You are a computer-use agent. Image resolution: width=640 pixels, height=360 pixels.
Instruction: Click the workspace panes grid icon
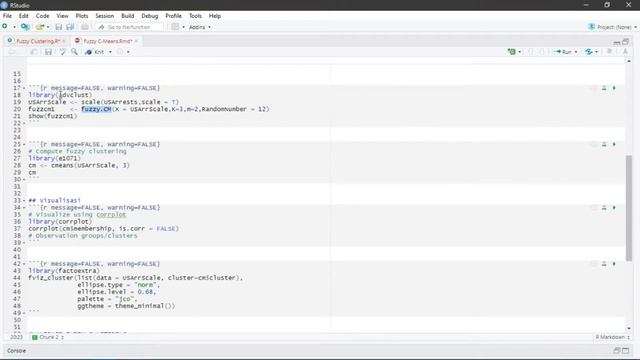(175, 27)
